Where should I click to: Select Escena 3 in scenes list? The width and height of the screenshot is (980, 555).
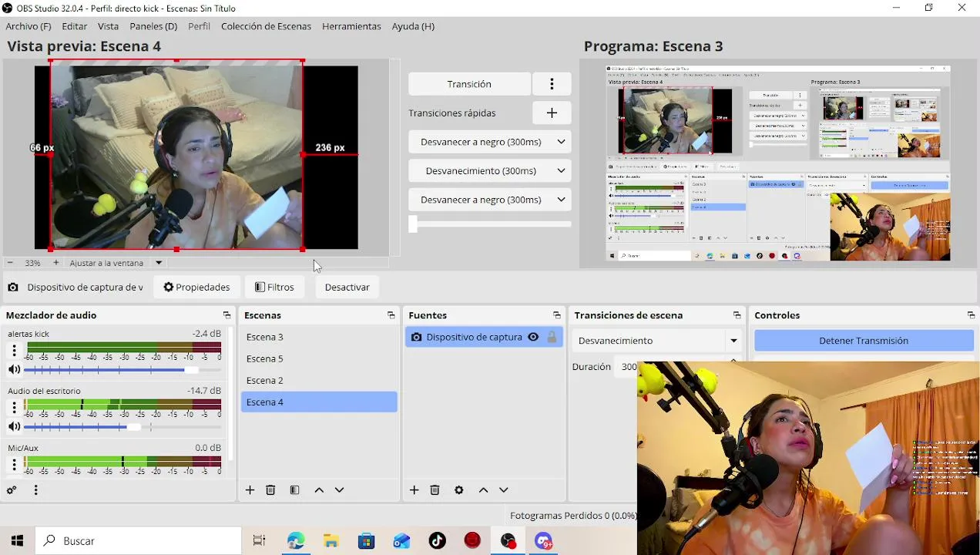coord(319,337)
